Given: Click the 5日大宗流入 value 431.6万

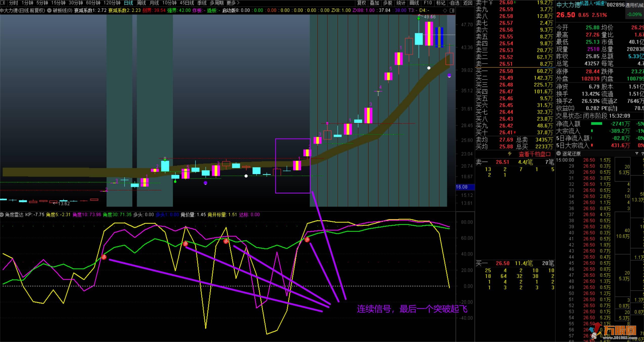Looking at the screenshot, I should [x=620, y=145].
